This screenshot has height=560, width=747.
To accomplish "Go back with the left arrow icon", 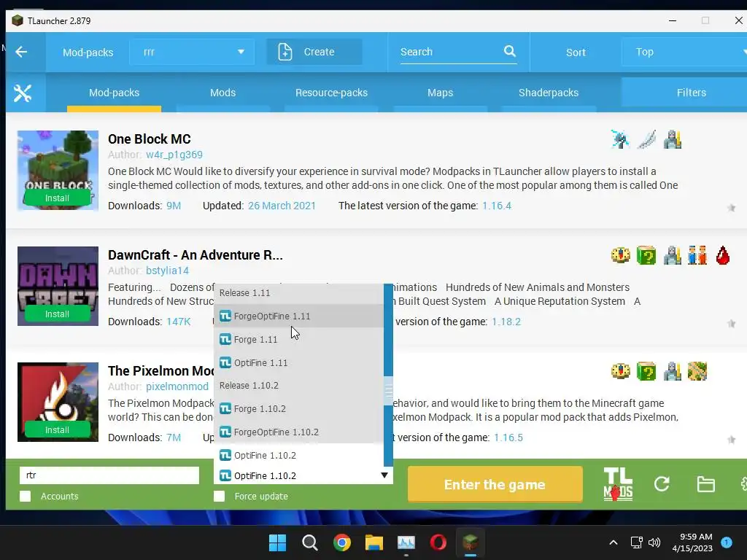I will 21,52.
